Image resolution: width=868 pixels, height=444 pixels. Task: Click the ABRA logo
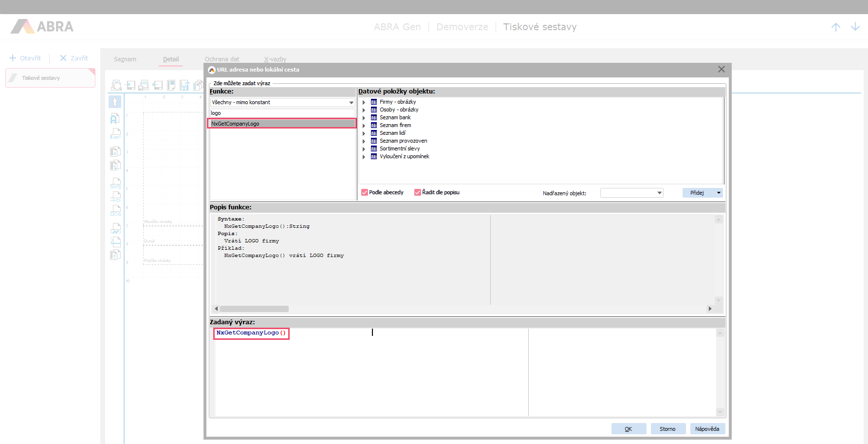coord(42,26)
